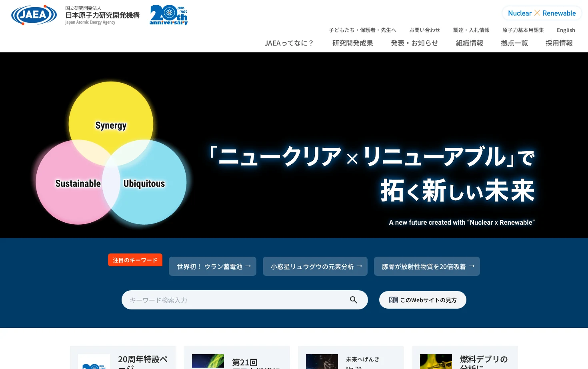Image resolution: width=588 pixels, height=369 pixels.
Task: Open 拠点一覧 menu
Action: click(514, 43)
